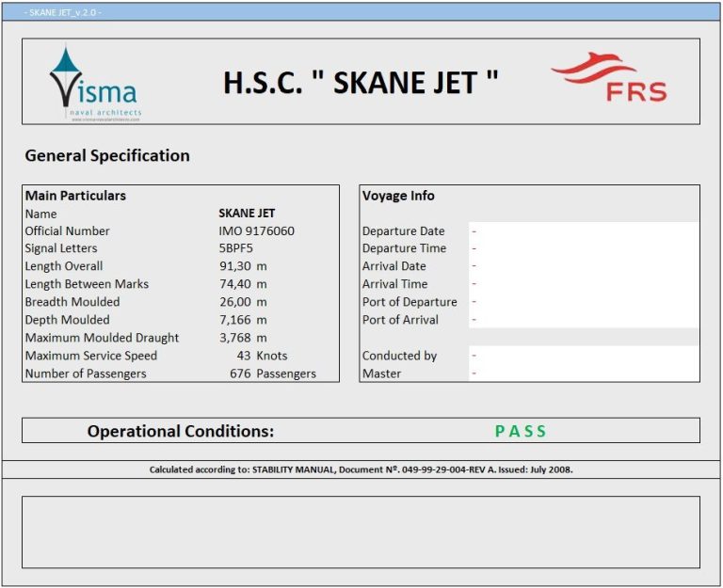Click the bold 'SKANE JET' name value
Viewport: 723px width, 588px height.
(247, 214)
